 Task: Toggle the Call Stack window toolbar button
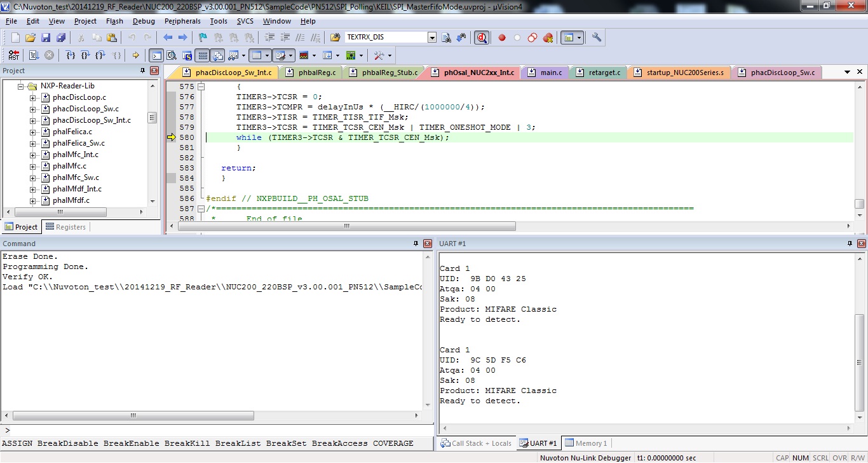coord(218,55)
